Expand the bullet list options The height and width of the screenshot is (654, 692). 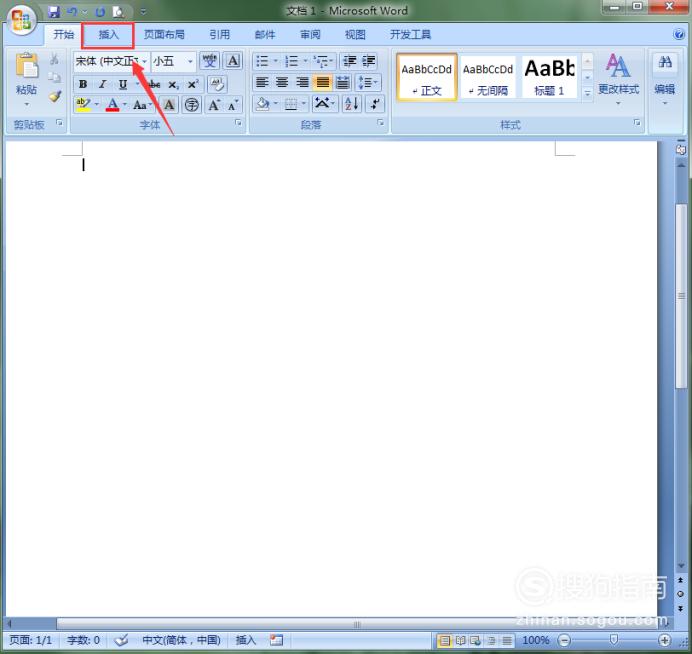point(276,61)
